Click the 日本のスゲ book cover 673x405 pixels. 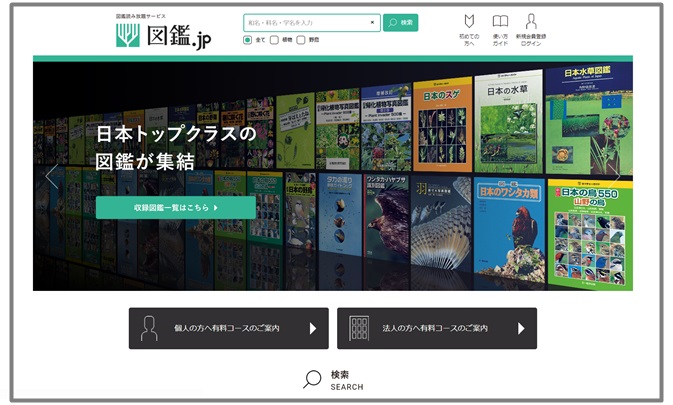(x=443, y=124)
